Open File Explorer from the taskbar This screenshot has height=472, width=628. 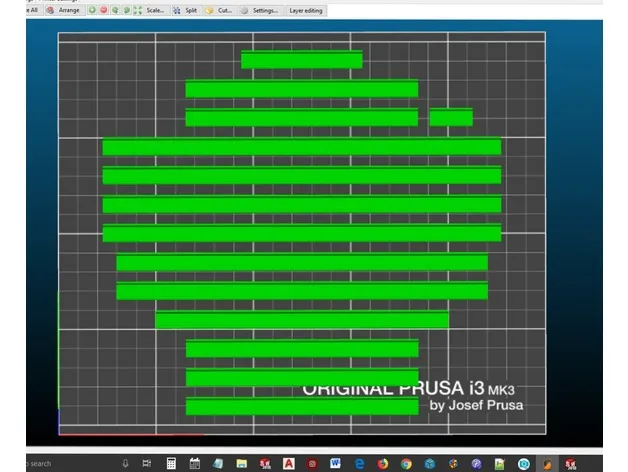[x=242, y=464]
